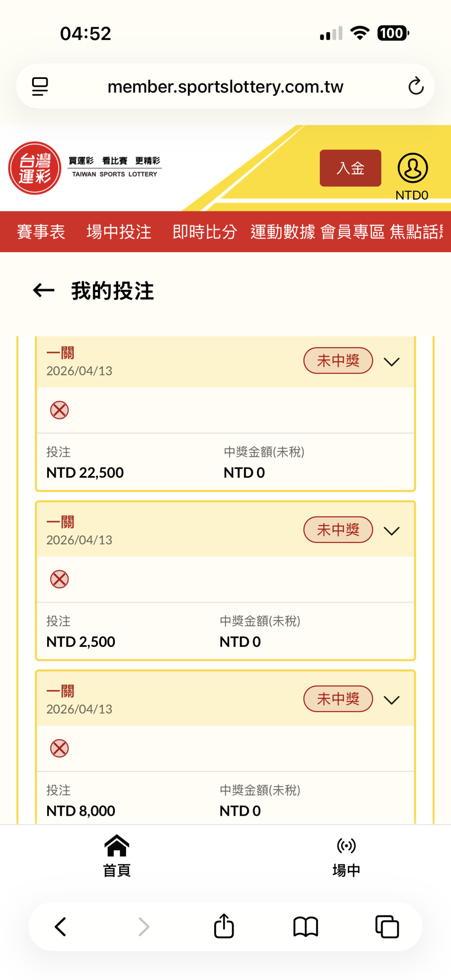Open the 賽事表 menu tab
The width and height of the screenshot is (451, 980).
41,232
